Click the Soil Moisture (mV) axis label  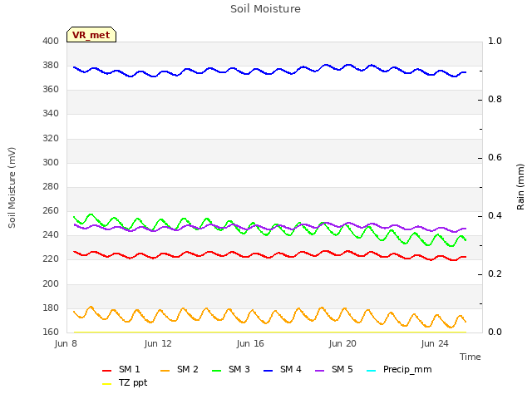pyautogui.click(x=12, y=188)
